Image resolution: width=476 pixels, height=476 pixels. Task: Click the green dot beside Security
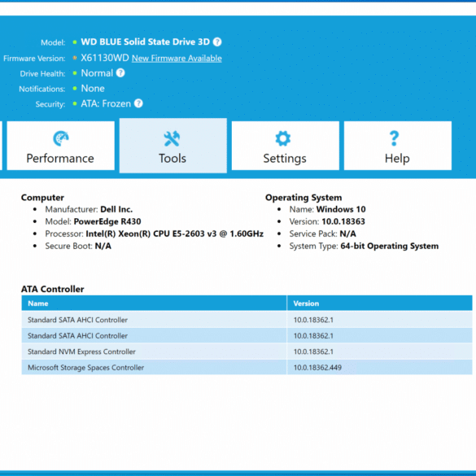point(75,103)
